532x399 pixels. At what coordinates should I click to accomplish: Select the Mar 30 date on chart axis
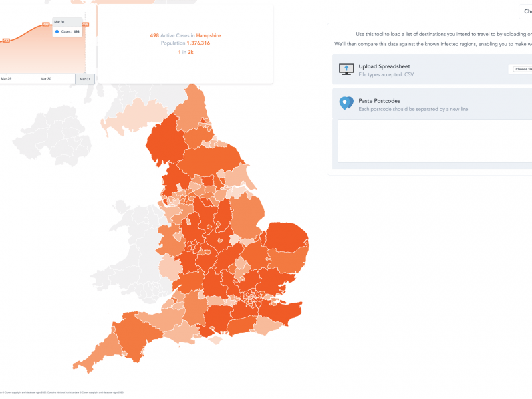tap(46, 79)
